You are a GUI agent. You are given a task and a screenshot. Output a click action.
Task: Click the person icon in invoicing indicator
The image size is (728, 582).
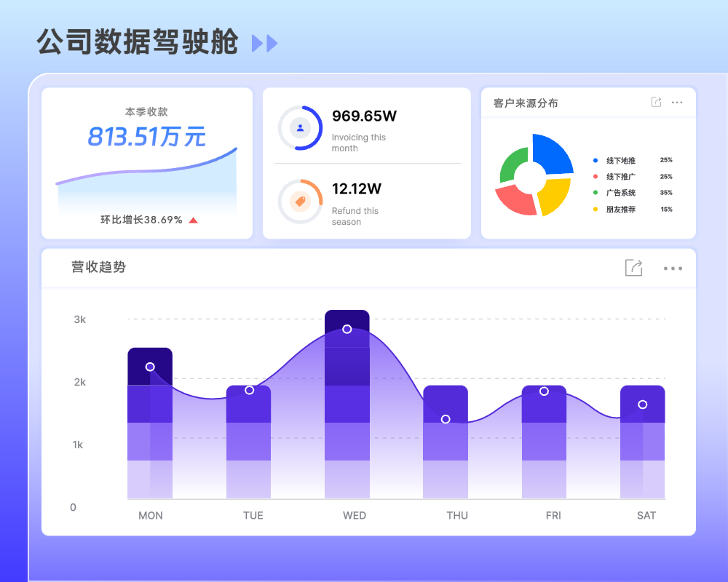click(301, 128)
